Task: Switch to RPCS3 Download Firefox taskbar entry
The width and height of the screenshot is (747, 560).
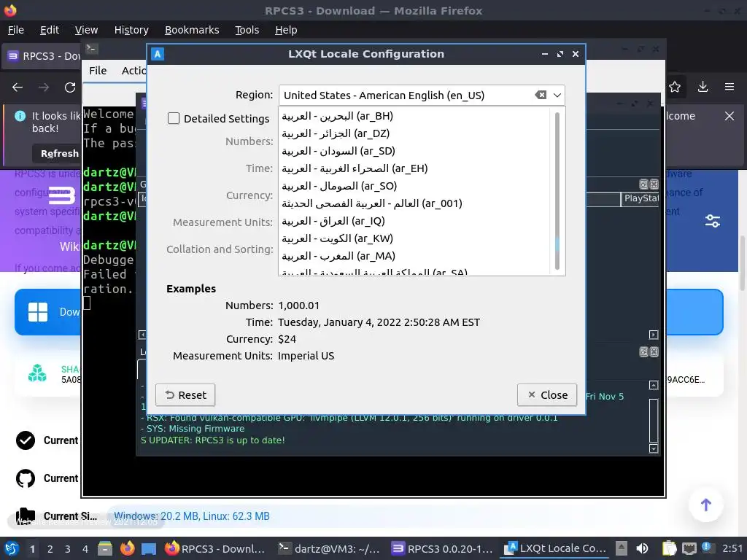Action: click(215, 548)
